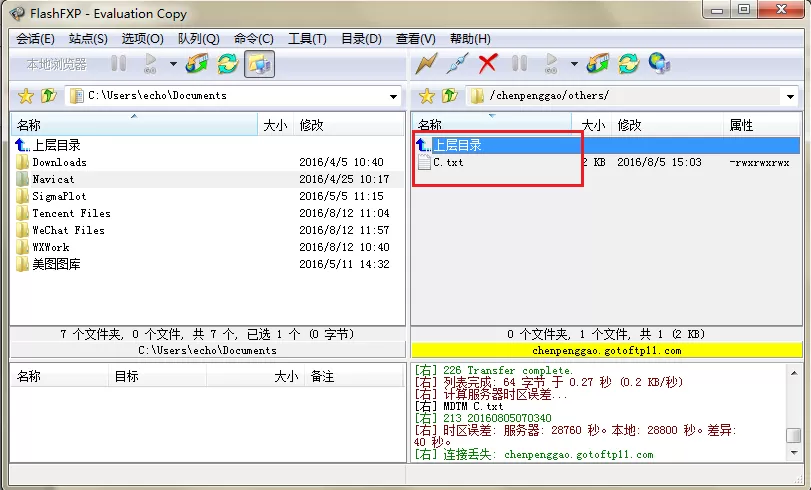The image size is (811, 490).
Task: Expand the local path dropdown
Action: (393, 96)
